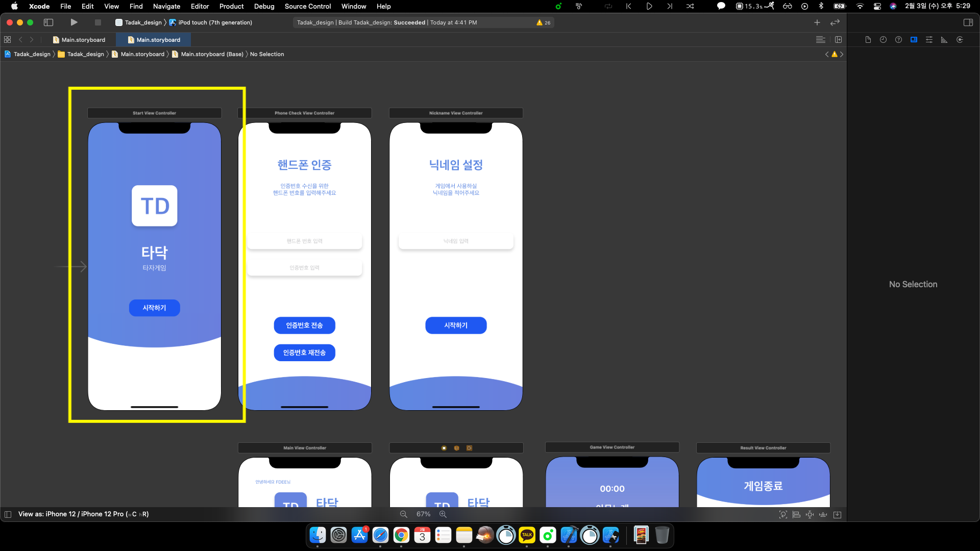
Task: Open the iPod touch device selector
Action: click(x=214, y=22)
